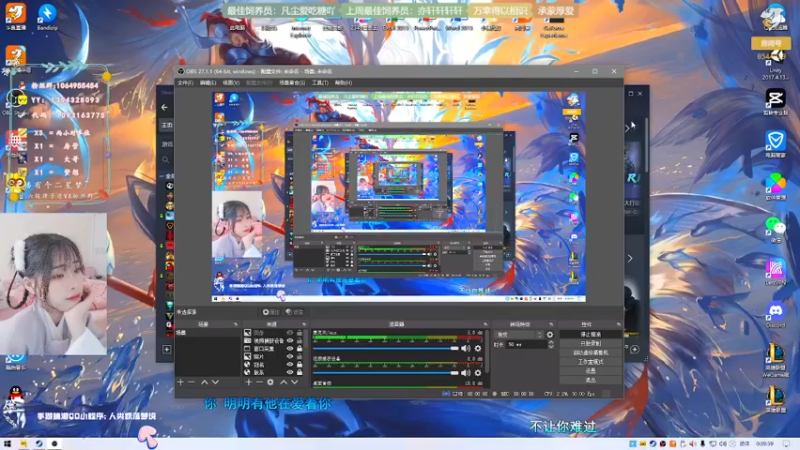Pop out the Scene Transitions dock panel
This screenshot has height=450, width=800.
[551, 324]
